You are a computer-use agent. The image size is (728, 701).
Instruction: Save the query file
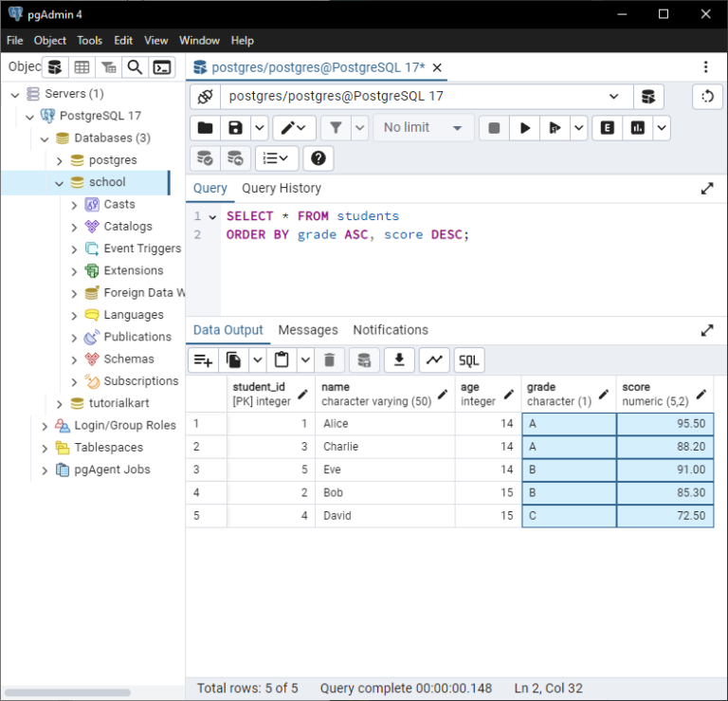(235, 128)
